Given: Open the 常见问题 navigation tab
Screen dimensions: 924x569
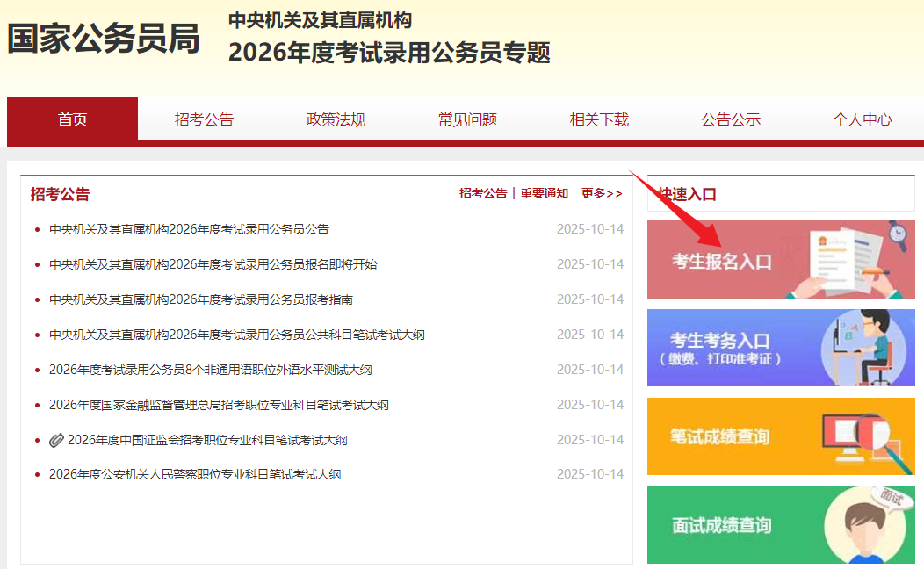Looking at the screenshot, I should (467, 119).
